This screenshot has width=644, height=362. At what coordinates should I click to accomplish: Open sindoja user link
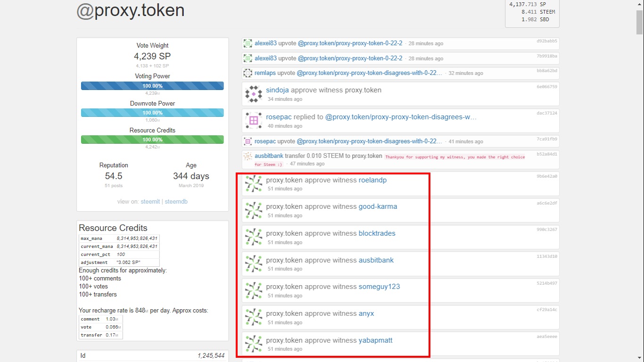coord(277,90)
